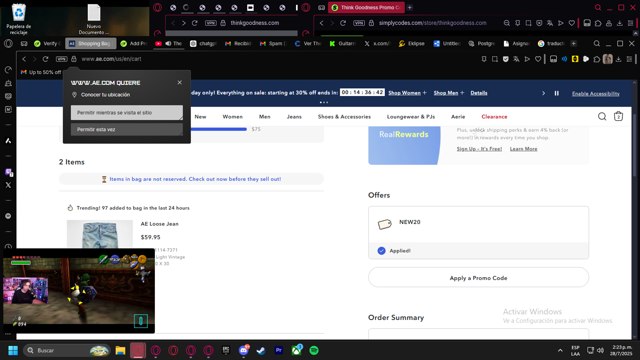Click the yellow extension icon in ae.com toolbar
Image resolution: width=640 pixels, height=360 pixels.
[x=575, y=59]
